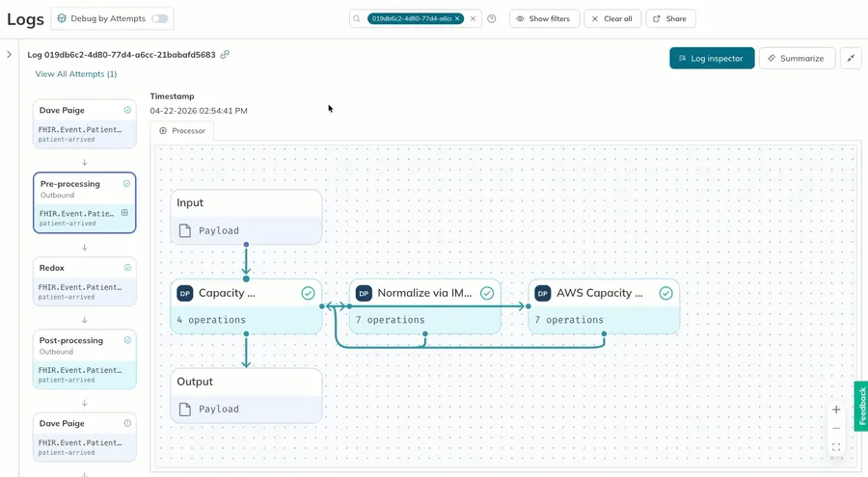Viewport: 868px width, 477px height.
Task: Click the Capacity node DP badge icon
Action: (185, 293)
